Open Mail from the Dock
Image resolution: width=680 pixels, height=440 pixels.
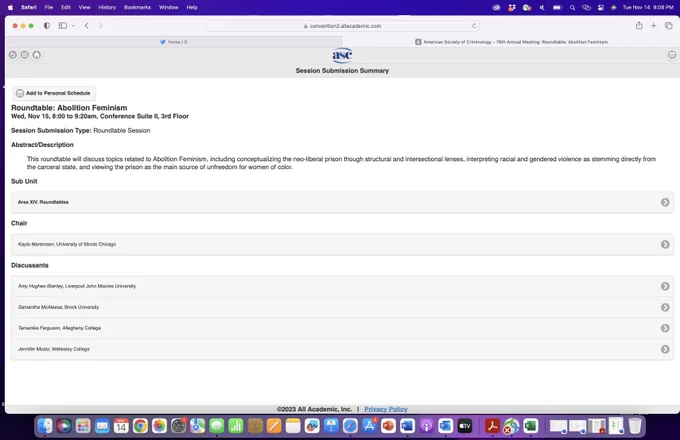(102, 426)
